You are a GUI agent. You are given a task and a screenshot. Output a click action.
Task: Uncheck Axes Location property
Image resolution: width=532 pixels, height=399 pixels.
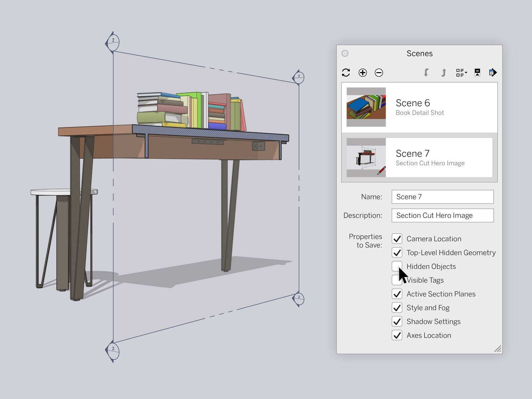point(397,335)
